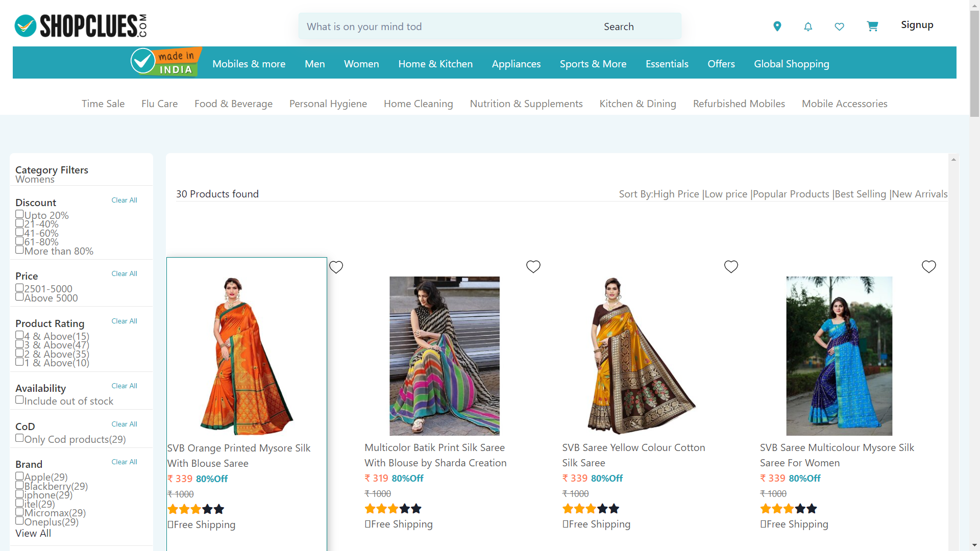This screenshot has width=980, height=551.
Task: Click the Made in India badge
Action: (166, 62)
